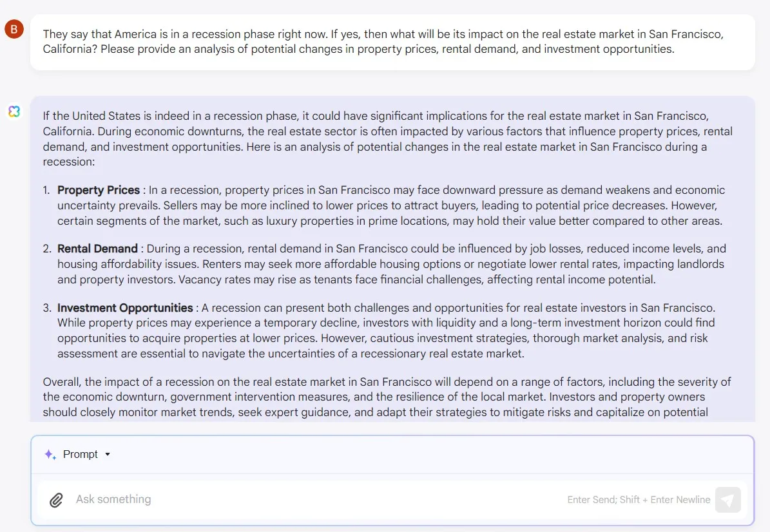Click the sparkle icon beside Prompt
Screen dimensions: 770x532
(x=50, y=454)
